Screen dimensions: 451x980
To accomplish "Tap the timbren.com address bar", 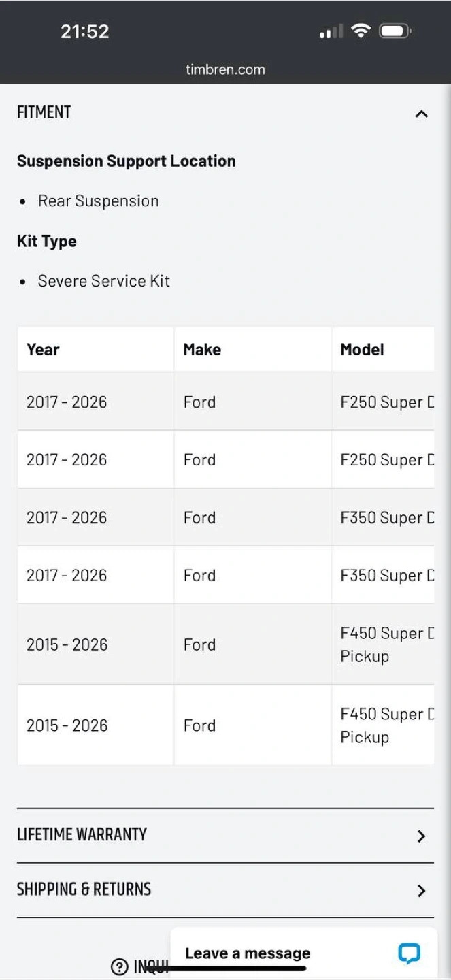I will pos(225,69).
